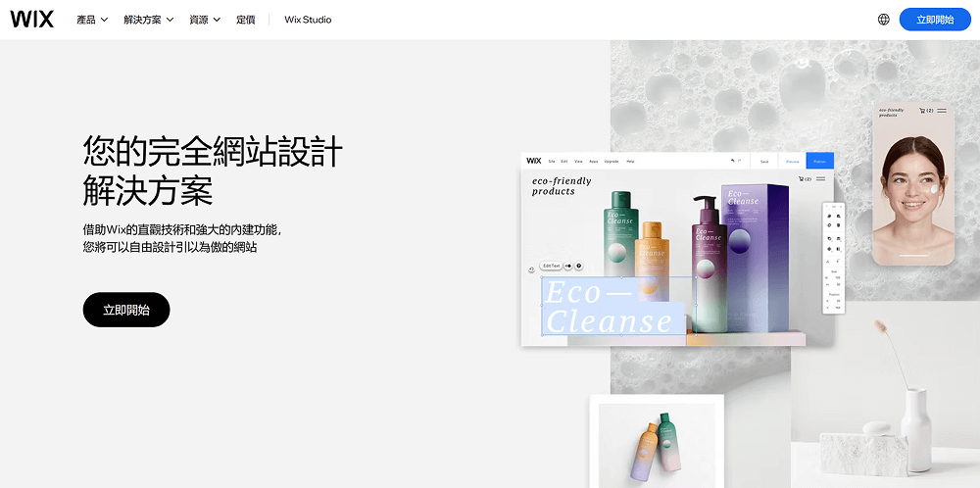Click the undo arrow in editor toolbar

(732, 161)
